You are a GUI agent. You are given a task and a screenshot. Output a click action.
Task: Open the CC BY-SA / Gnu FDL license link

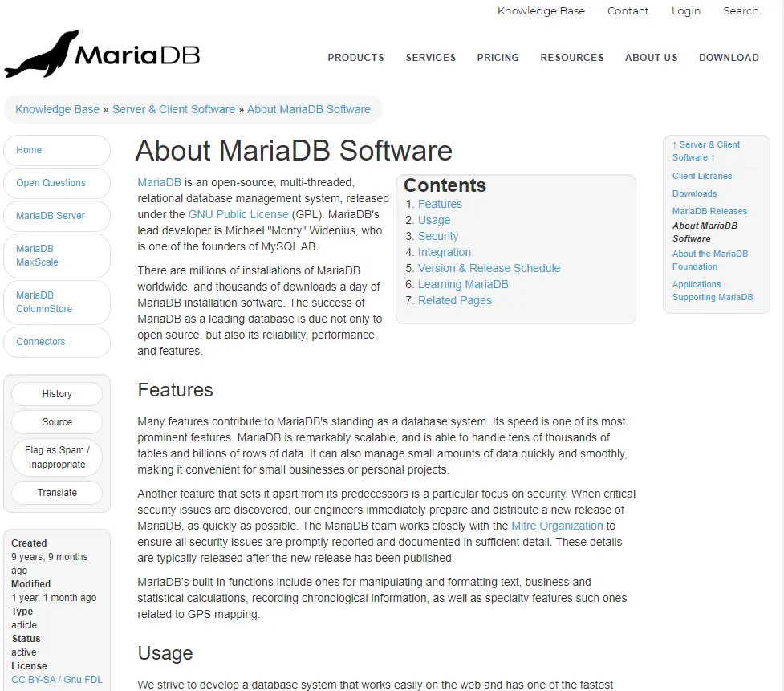[56, 680]
